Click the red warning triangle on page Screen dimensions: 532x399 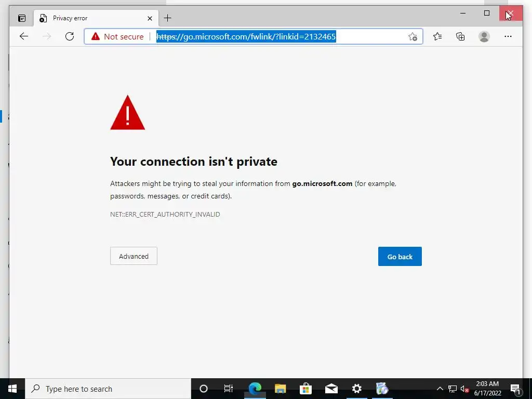128,113
